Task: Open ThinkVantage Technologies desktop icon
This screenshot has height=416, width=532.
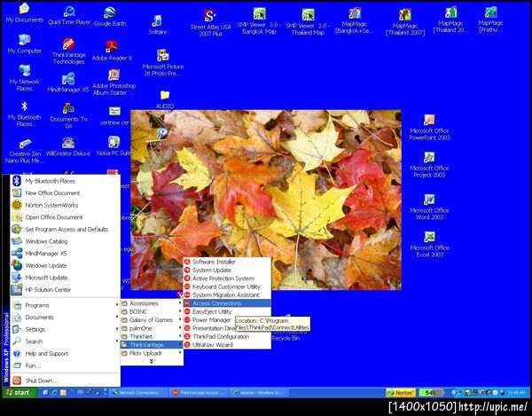Action: coord(68,51)
